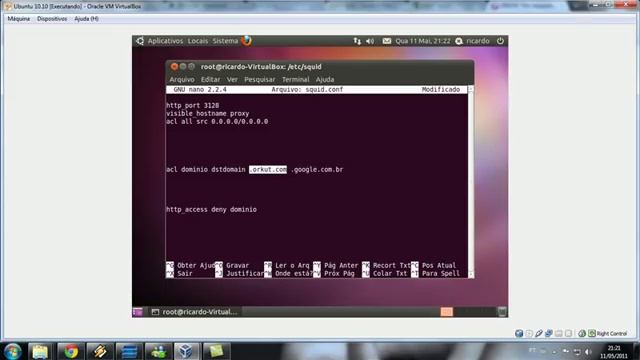The image size is (640, 360).
Task: Click the Justificar shortcut in nano
Action: [240, 273]
